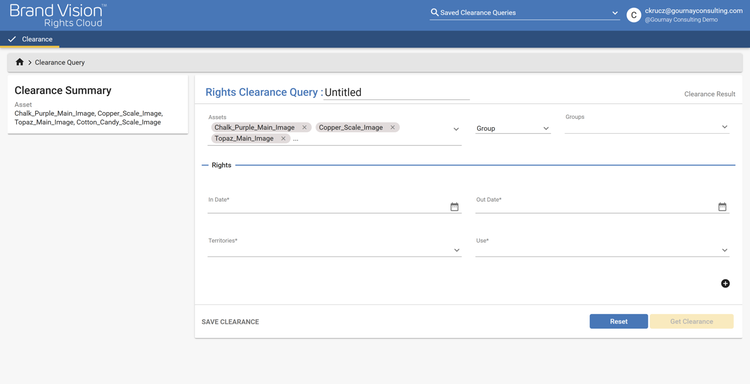Open the In Date calendar picker
Image resolution: width=750 pixels, height=384 pixels.
[454, 207]
